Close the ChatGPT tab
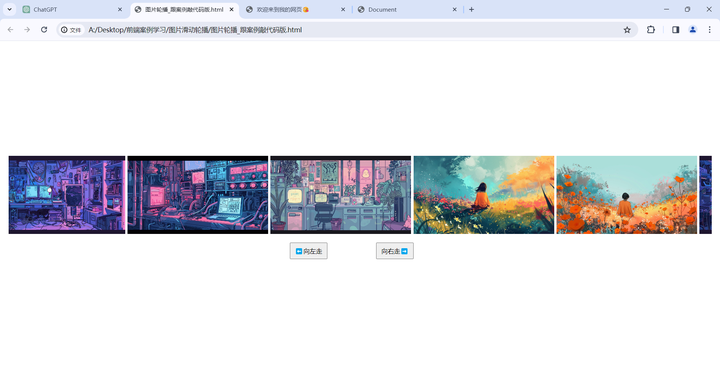This screenshot has height=383, width=720. (120, 9)
